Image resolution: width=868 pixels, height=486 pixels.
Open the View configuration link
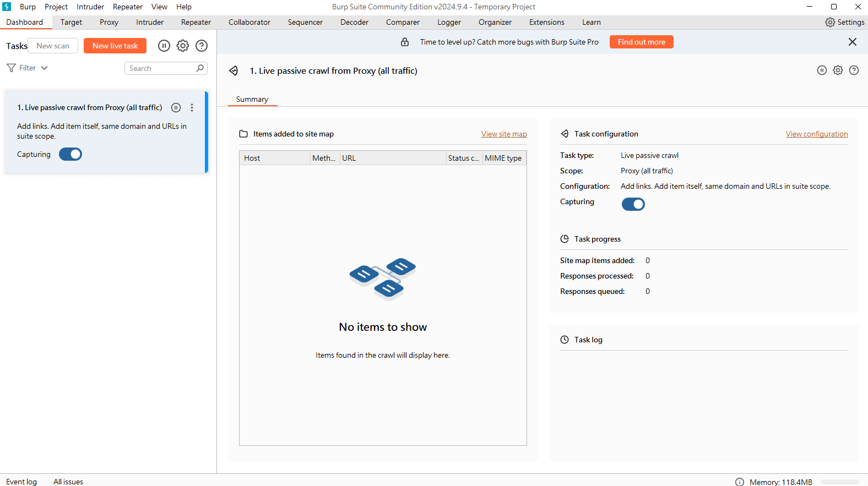(x=817, y=134)
